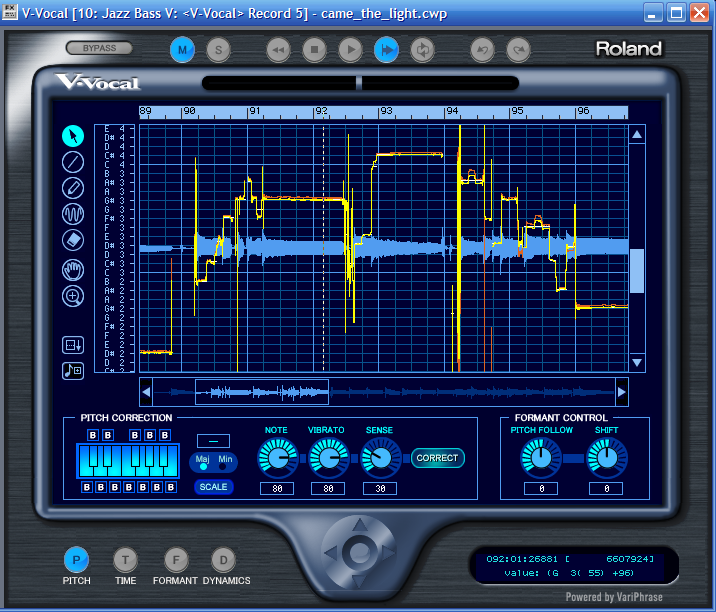Viewport: 716px width, 612px height.
Task: Click the formant SHIFT knob
Action: point(607,458)
